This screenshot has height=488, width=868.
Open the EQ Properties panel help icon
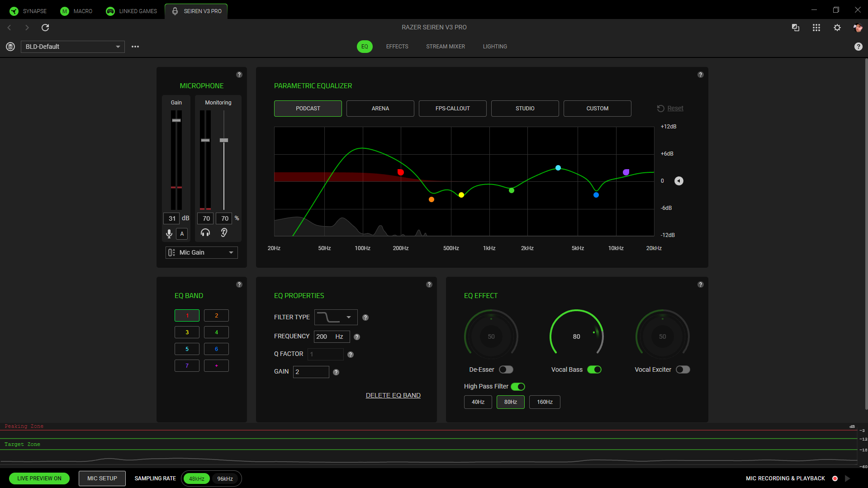coord(429,284)
